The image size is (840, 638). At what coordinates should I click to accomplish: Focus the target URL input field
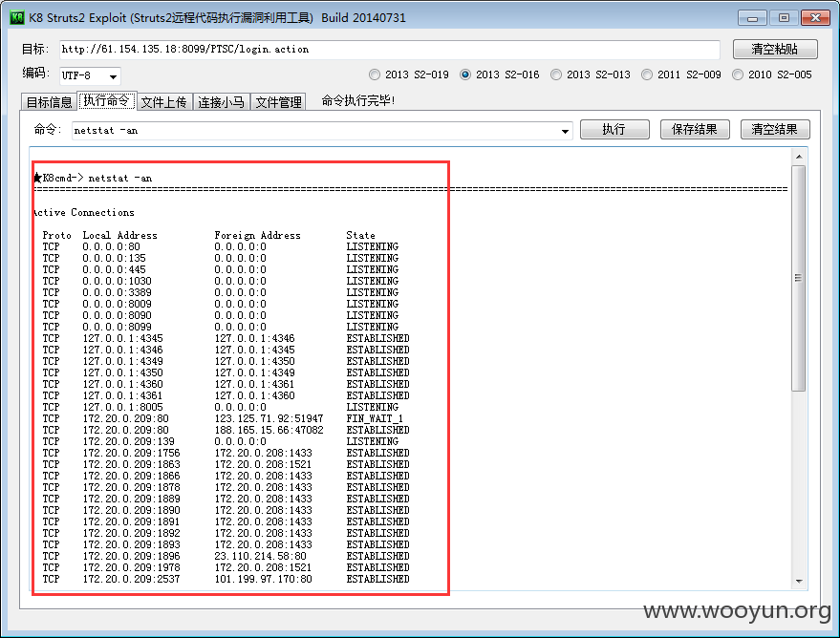pos(390,50)
